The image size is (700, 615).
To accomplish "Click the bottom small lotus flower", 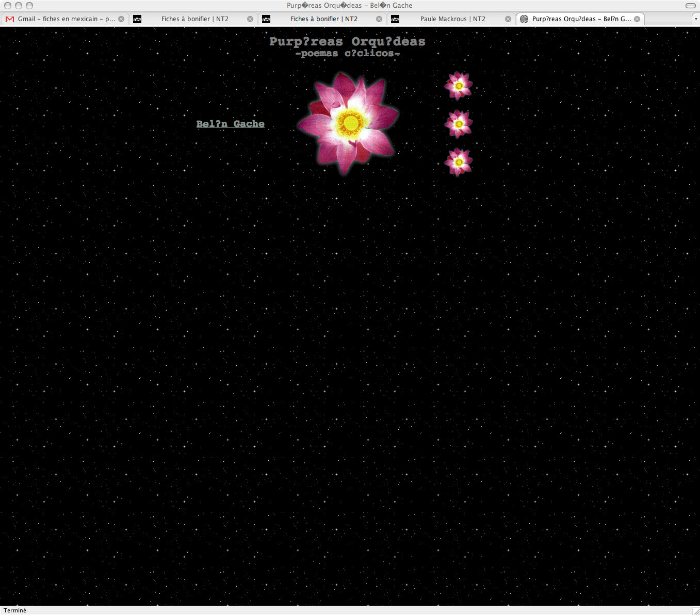I will pos(459,162).
